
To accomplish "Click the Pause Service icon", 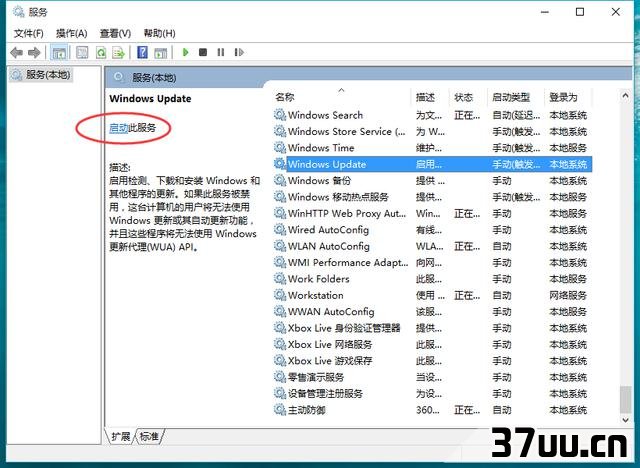I will coord(221,52).
